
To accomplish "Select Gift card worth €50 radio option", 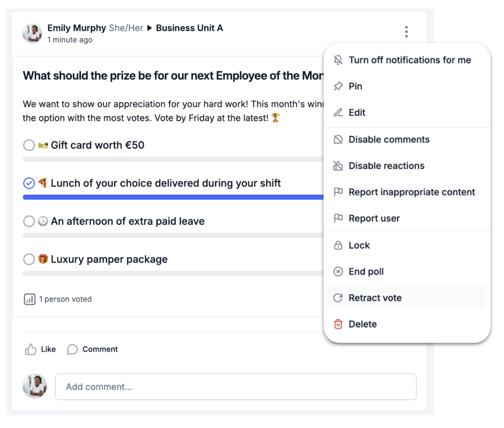I will 29,145.
